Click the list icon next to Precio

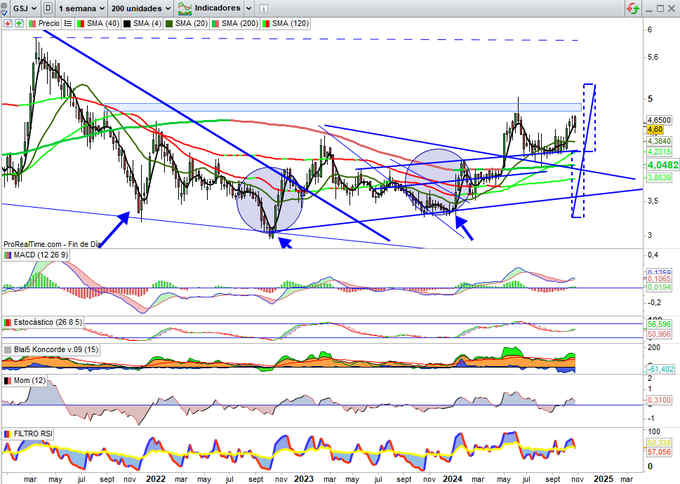68,23
